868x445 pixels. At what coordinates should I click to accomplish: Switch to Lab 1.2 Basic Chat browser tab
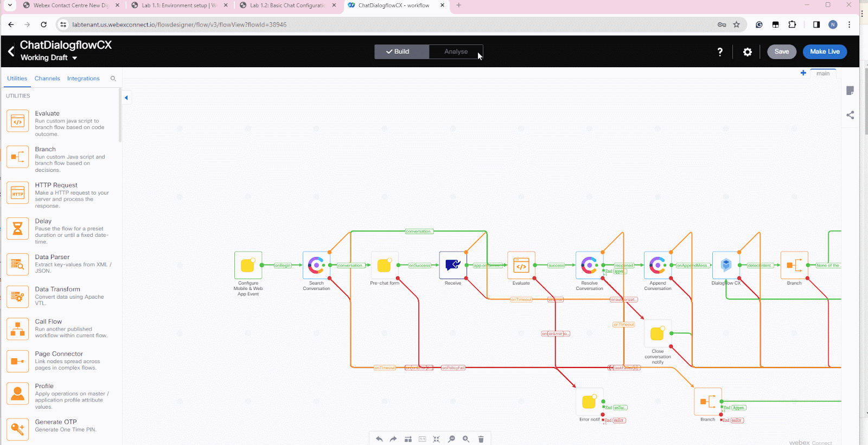click(288, 5)
